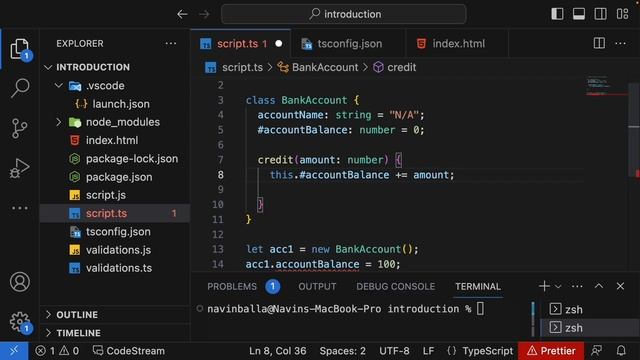This screenshot has width=640, height=360.
Task: Open package-lock.json file
Action: [x=115, y=159]
